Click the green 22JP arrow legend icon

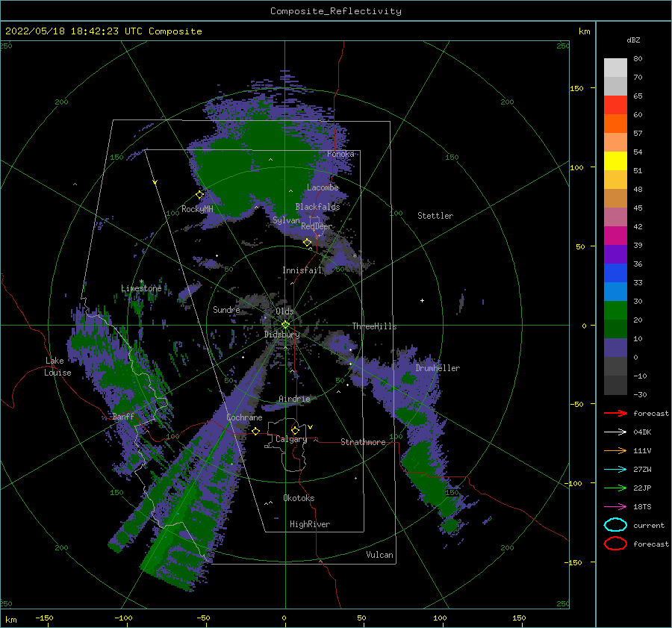[615, 488]
